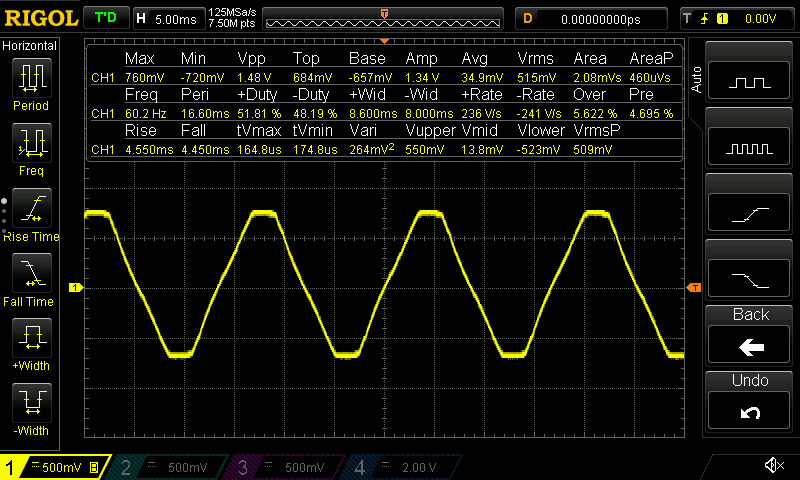Click the +Duty value 51.81 %
The width and height of the screenshot is (800, 480).
[259, 114]
